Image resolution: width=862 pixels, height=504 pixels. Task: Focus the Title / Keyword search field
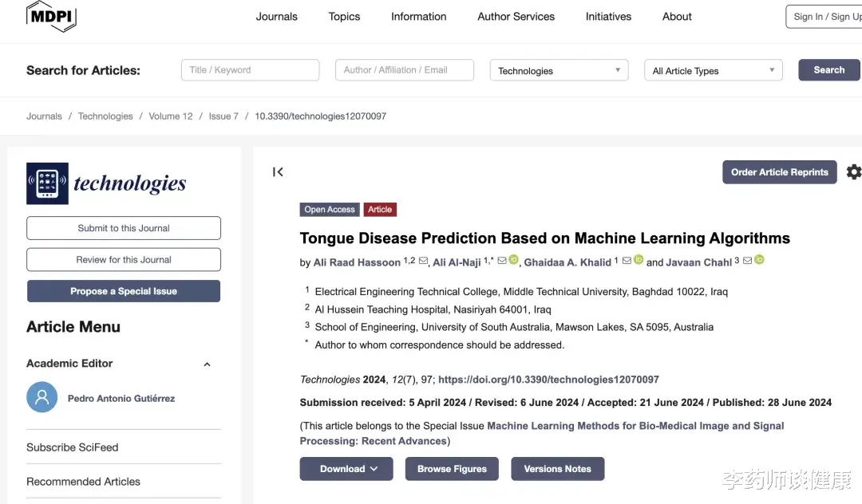[250, 69]
